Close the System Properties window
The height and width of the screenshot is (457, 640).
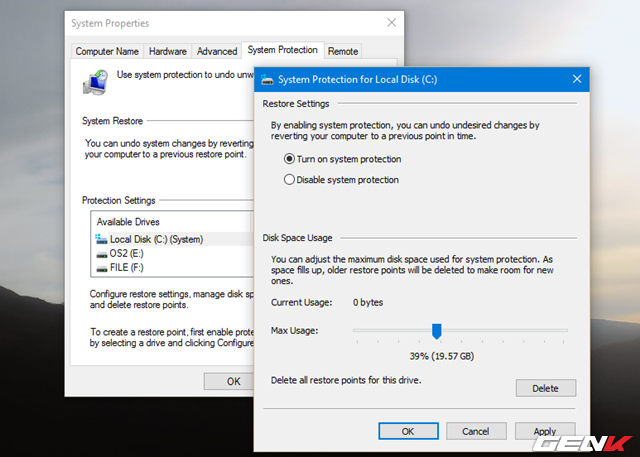389,22
